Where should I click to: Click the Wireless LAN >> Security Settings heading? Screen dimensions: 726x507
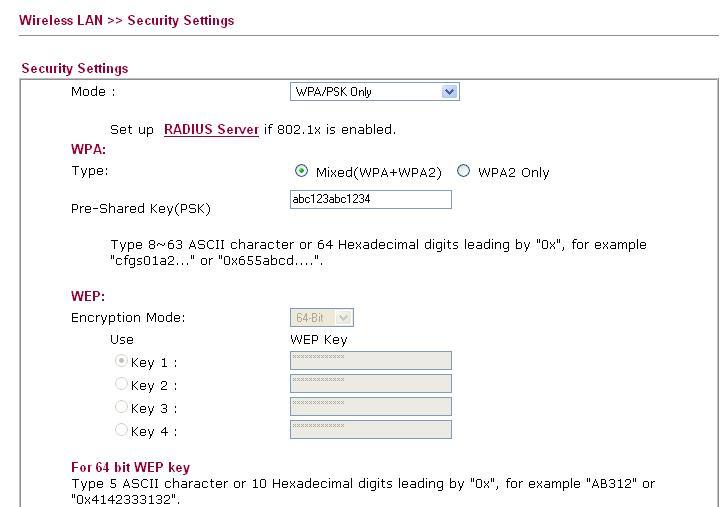click(x=127, y=20)
